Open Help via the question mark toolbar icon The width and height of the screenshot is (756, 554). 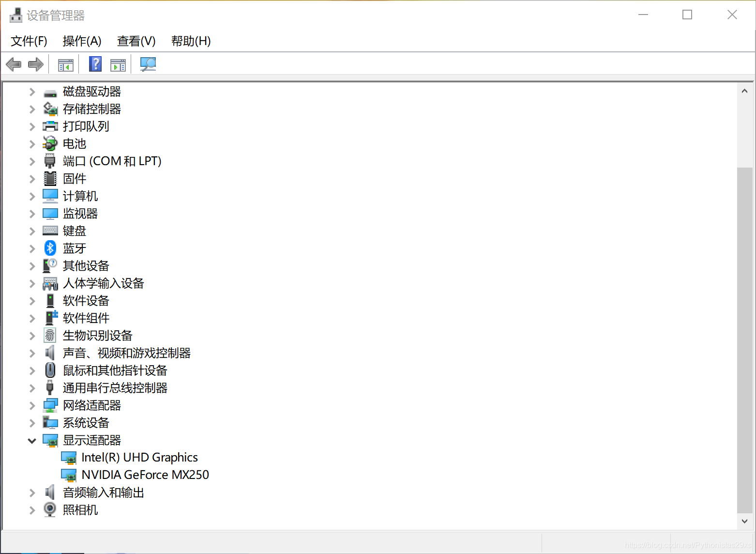click(x=95, y=64)
